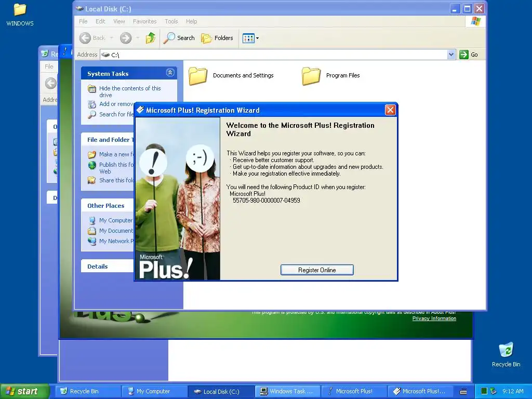
Task: Open My Computer under Other Places
Action: pyautogui.click(x=116, y=220)
